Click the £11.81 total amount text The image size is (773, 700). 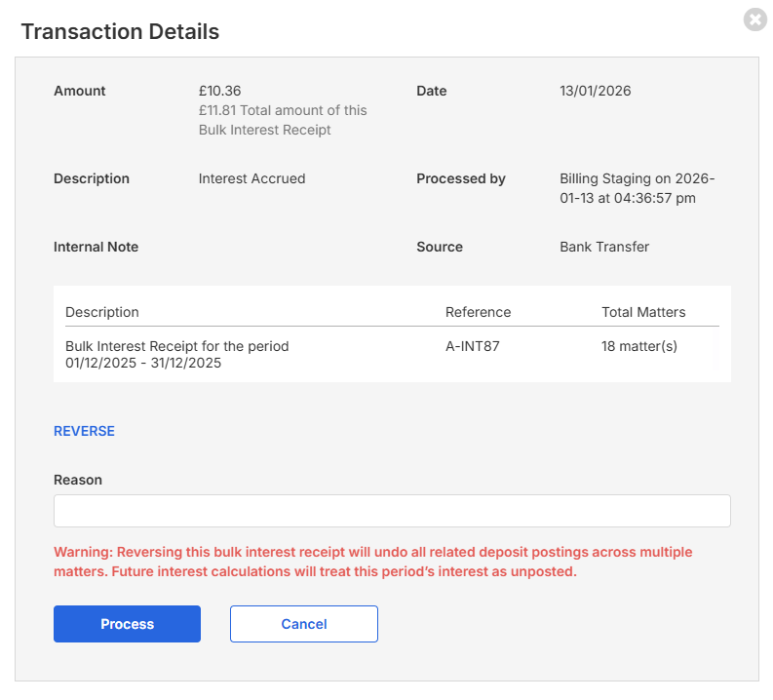click(x=283, y=120)
